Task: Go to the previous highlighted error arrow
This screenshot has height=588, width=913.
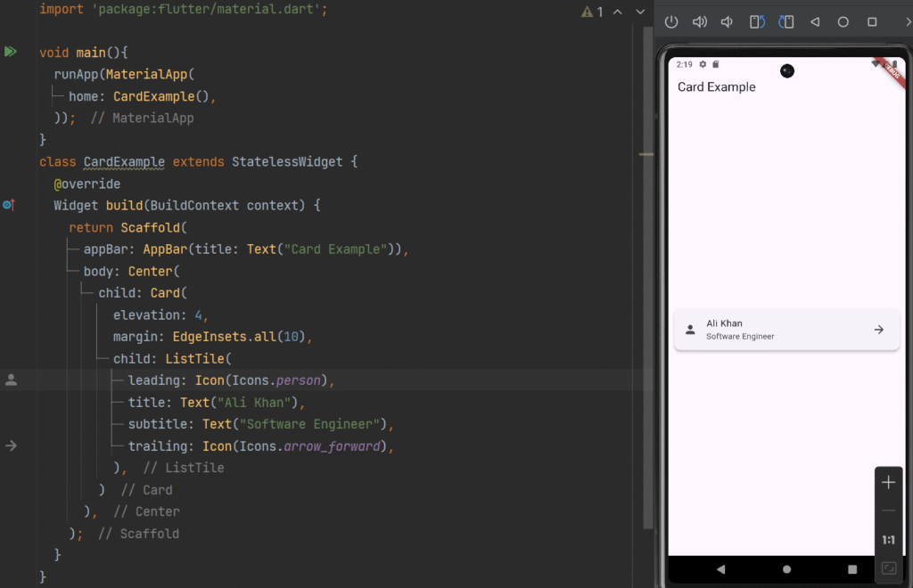Action: point(619,12)
